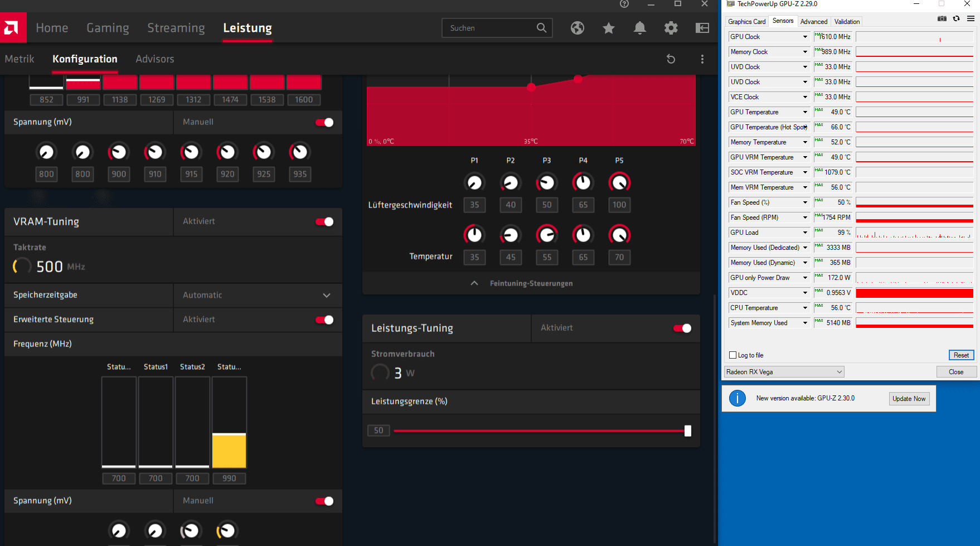Click GPU-Z screenshot camera icon
Image resolution: width=980 pixels, height=546 pixels.
[x=942, y=18]
